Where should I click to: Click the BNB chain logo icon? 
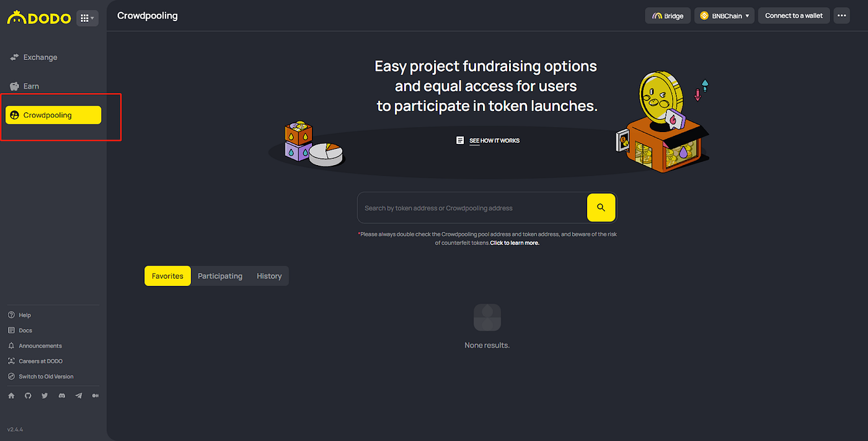[705, 16]
